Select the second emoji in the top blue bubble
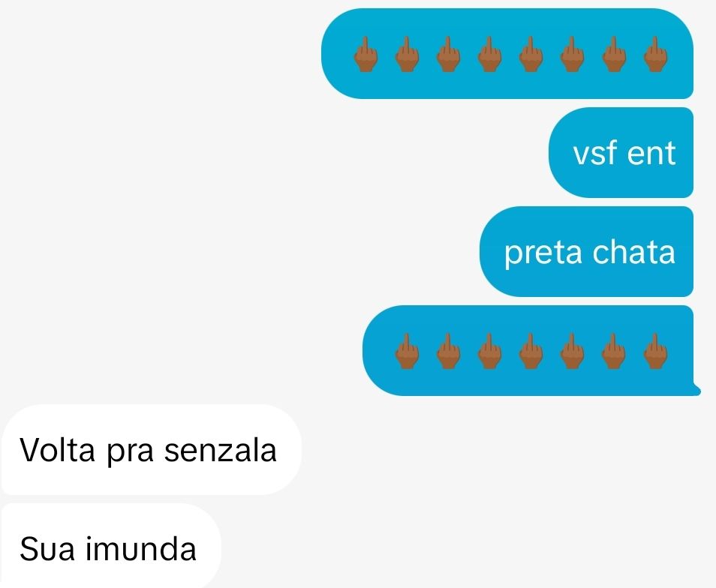The width and height of the screenshot is (716, 588). [408, 54]
